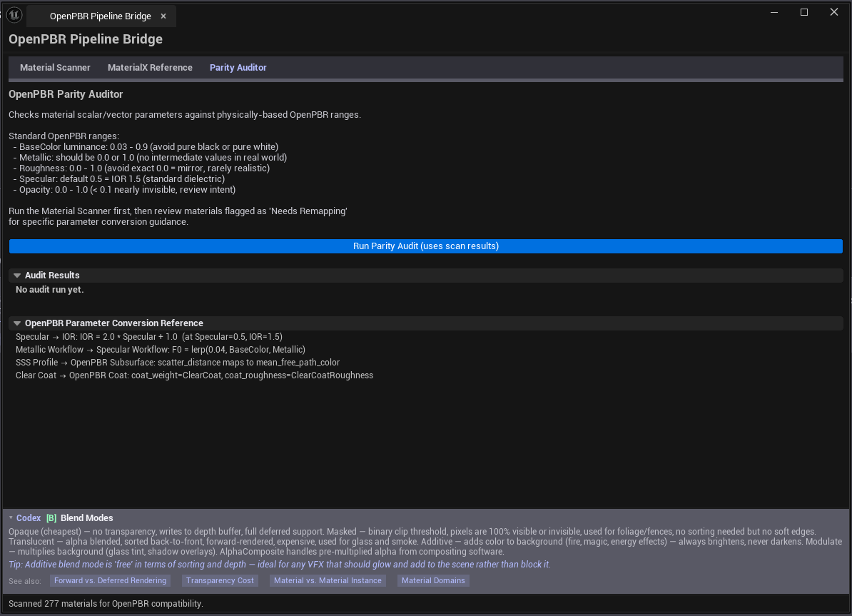Image resolution: width=852 pixels, height=616 pixels.
Task: Click the Specular default guideline line
Action: tap(119, 179)
